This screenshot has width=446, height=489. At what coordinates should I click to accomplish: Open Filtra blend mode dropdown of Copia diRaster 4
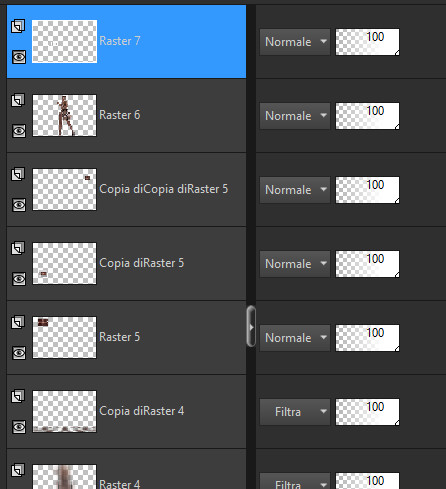pos(295,412)
